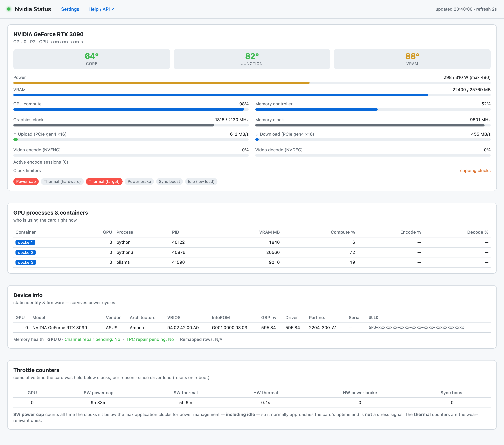Click Channel repair pending: No
The width and height of the screenshot is (504, 445).
coord(92,339)
